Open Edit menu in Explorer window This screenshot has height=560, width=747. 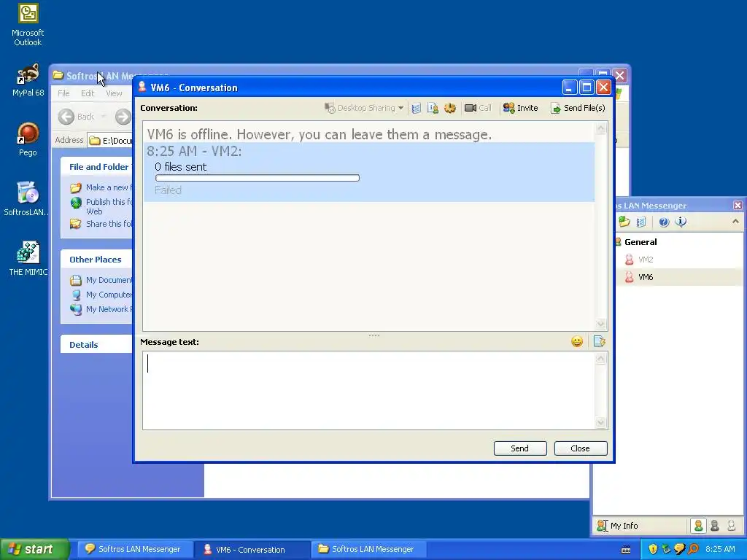click(x=88, y=93)
